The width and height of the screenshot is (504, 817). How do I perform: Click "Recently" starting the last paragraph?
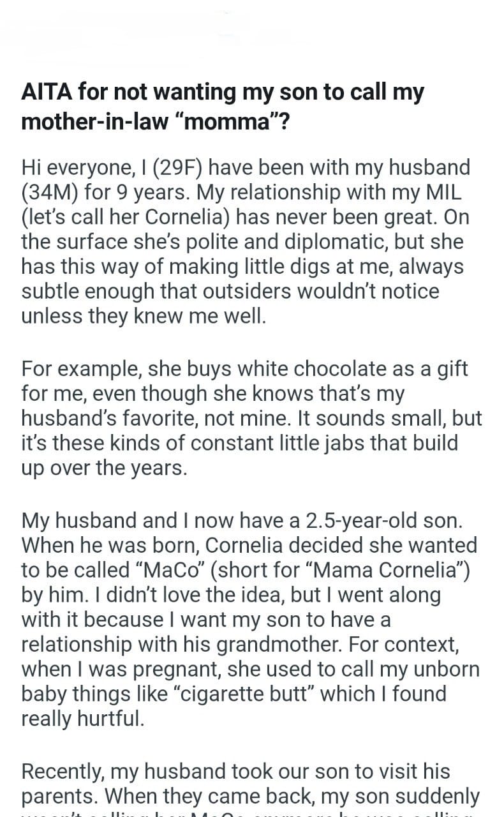click(64, 771)
